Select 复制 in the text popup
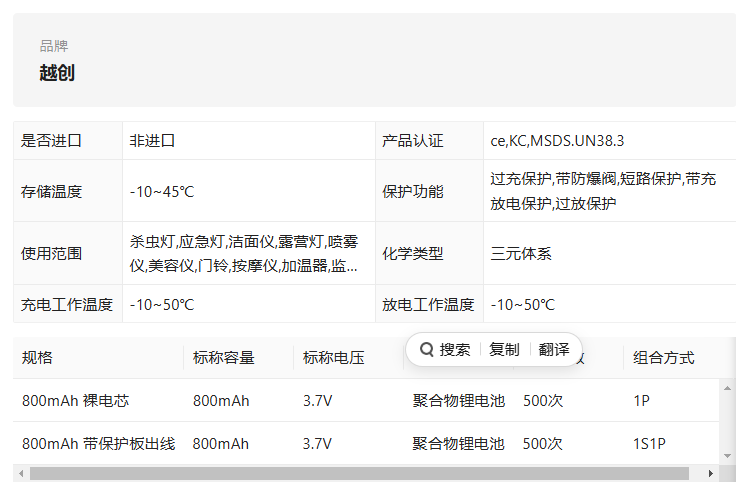The width and height of the screenshot is (750, 501). [x=504, y=349]
